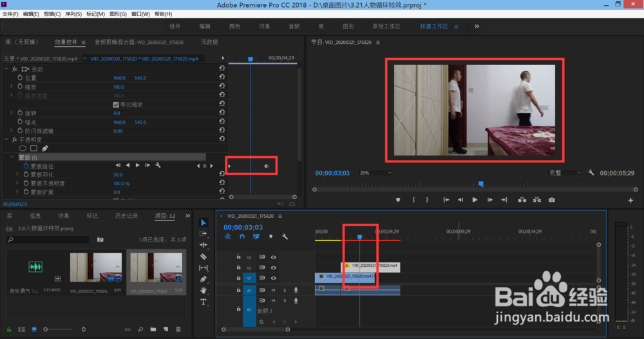Create ellipse mask under opacity

tap(23, 148)
